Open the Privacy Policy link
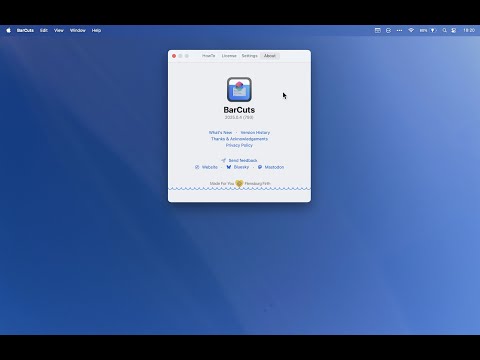The image size is (480, 360). 239,145
